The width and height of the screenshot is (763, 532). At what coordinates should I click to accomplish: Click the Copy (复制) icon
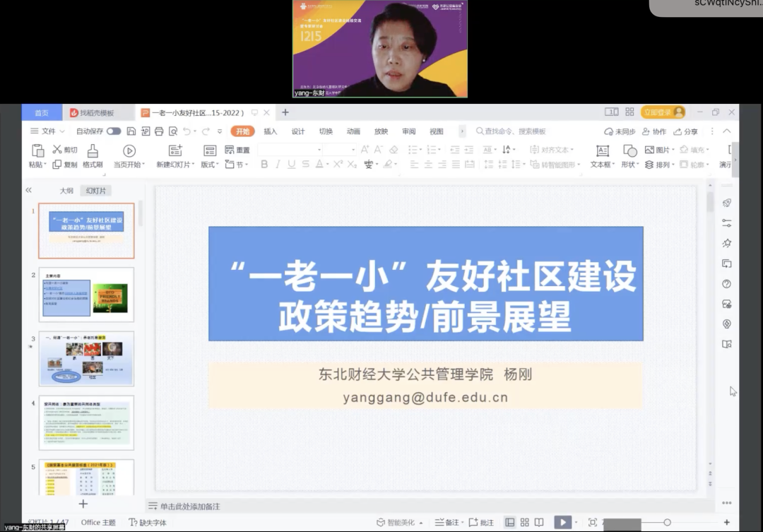[x=57, y=165]
